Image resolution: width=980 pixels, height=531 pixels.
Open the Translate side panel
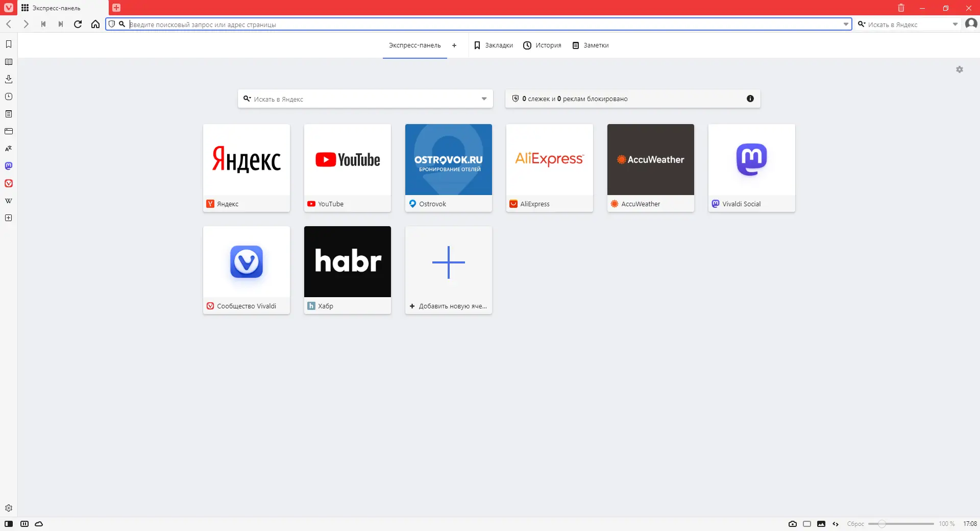click(9, 149)
